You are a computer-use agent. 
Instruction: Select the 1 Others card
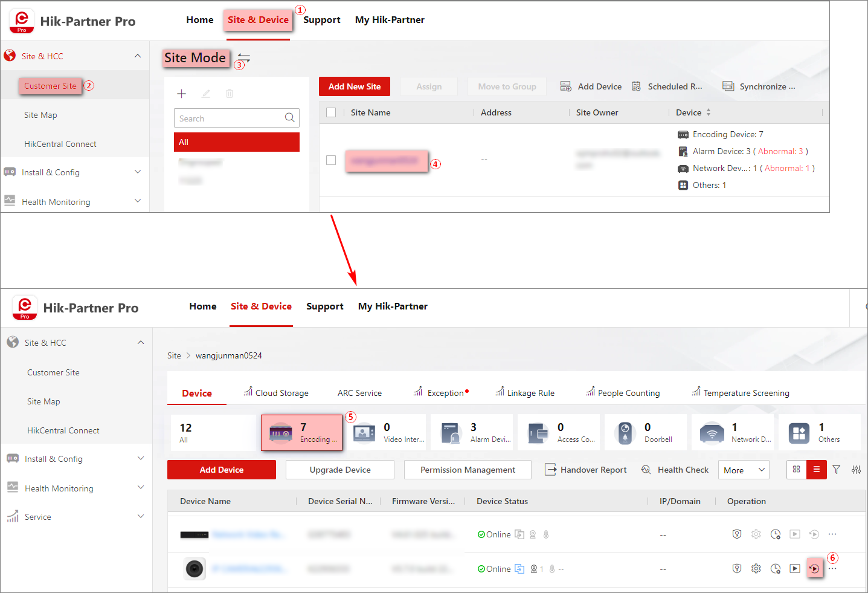click(820, 432)
